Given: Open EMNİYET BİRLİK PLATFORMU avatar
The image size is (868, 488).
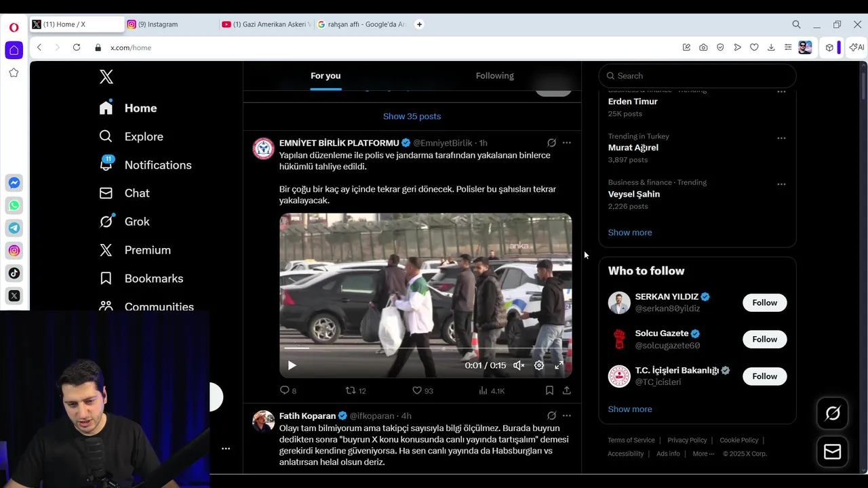Looking at the screenshot, I should pos(263,148).
